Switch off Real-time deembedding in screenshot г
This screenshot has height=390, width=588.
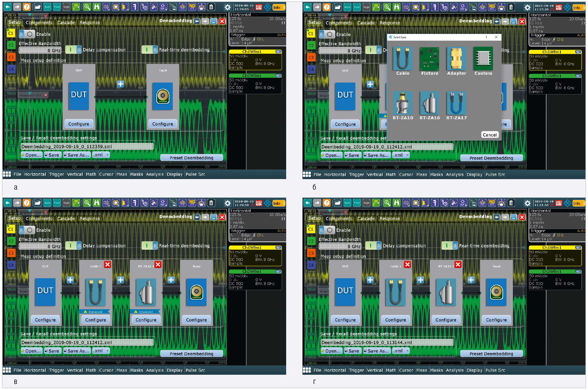pyautogui.click(x=449, y=246)
